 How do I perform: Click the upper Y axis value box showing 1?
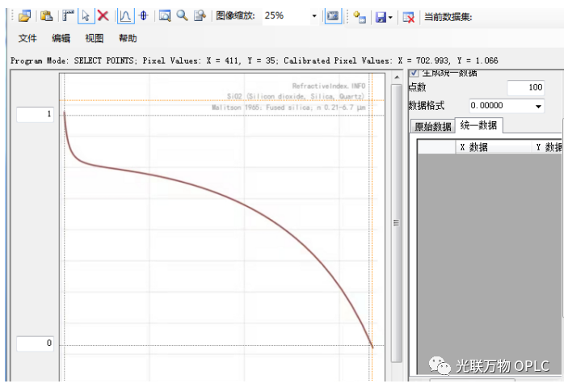(x=35, y=115)
